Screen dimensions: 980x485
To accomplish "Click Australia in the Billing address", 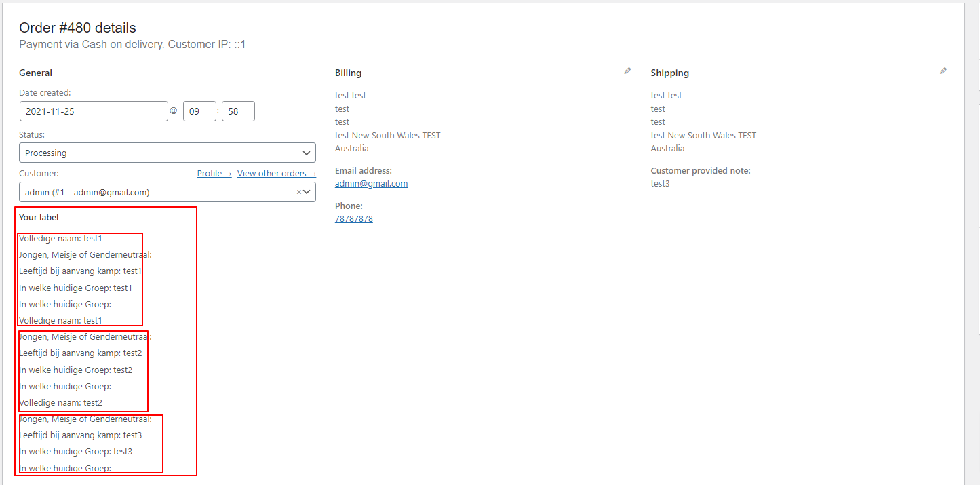I will pos(352,149).
